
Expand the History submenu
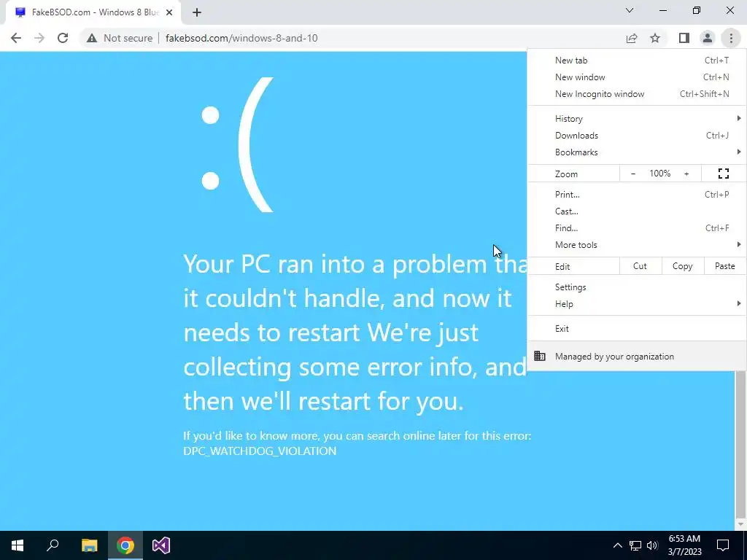click(637, 119)
